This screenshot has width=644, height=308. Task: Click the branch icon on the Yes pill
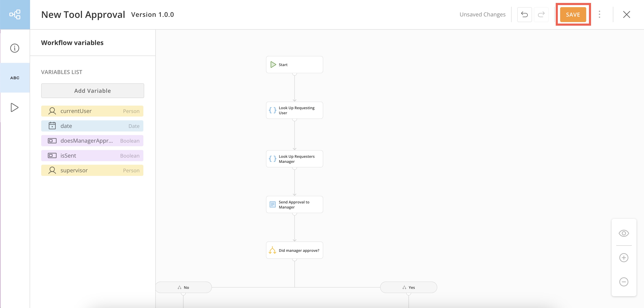click(404, 287)
